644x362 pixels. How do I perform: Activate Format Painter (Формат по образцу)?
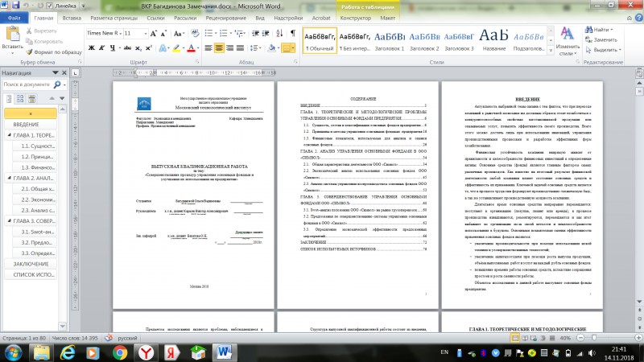coord(53,52)
